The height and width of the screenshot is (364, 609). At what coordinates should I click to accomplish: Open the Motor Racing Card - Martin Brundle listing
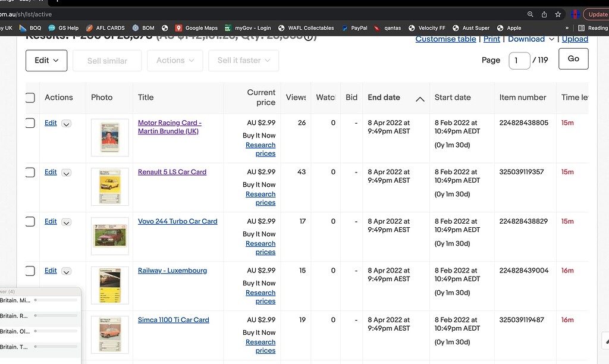click(169, 127)
